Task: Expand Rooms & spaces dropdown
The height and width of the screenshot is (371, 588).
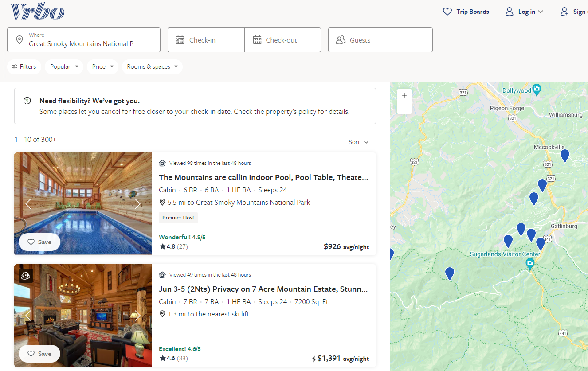Action: pos(152,66)
